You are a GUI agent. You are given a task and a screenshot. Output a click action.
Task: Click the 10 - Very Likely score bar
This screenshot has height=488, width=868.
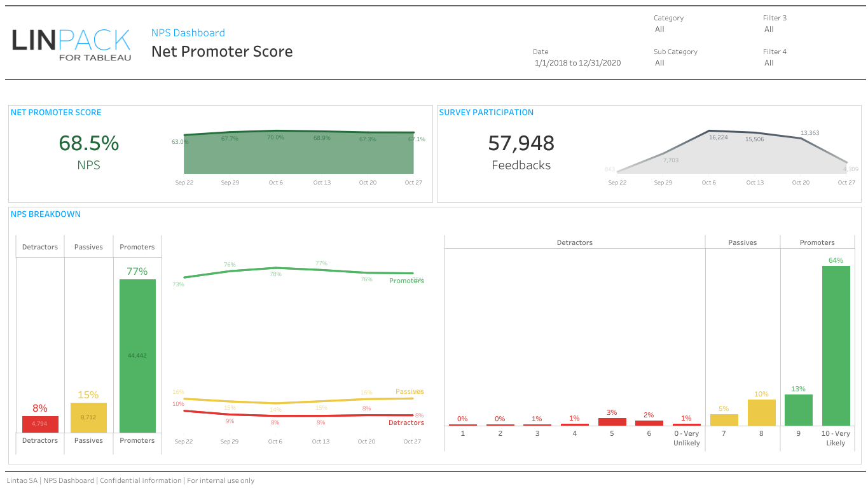coord(836,345)
